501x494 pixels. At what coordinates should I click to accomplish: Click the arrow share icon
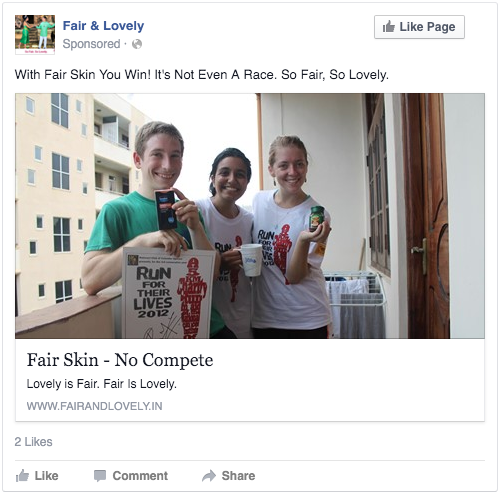coord(209,476)
